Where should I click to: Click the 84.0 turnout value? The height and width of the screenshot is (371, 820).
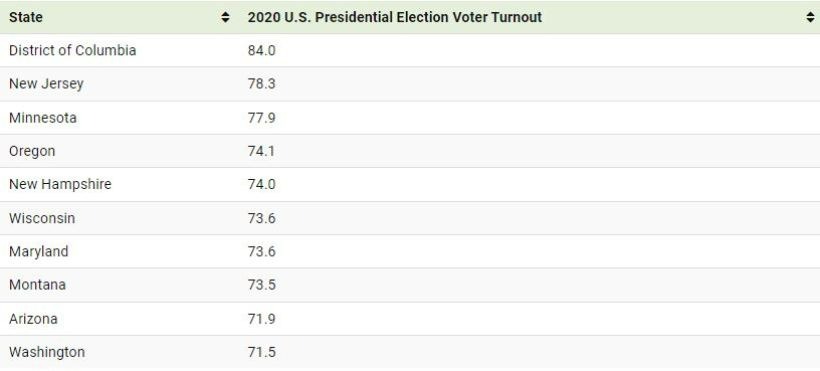point(261,51)
